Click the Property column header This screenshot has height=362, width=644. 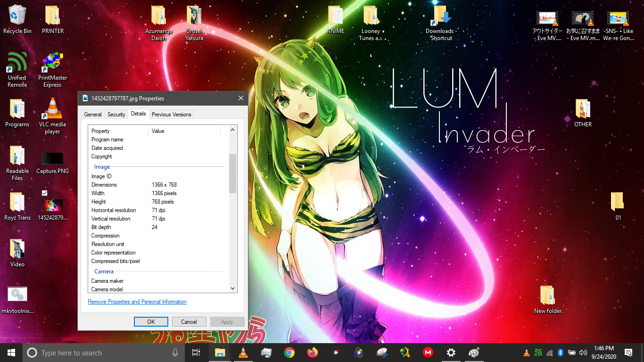tap(119, 131)
